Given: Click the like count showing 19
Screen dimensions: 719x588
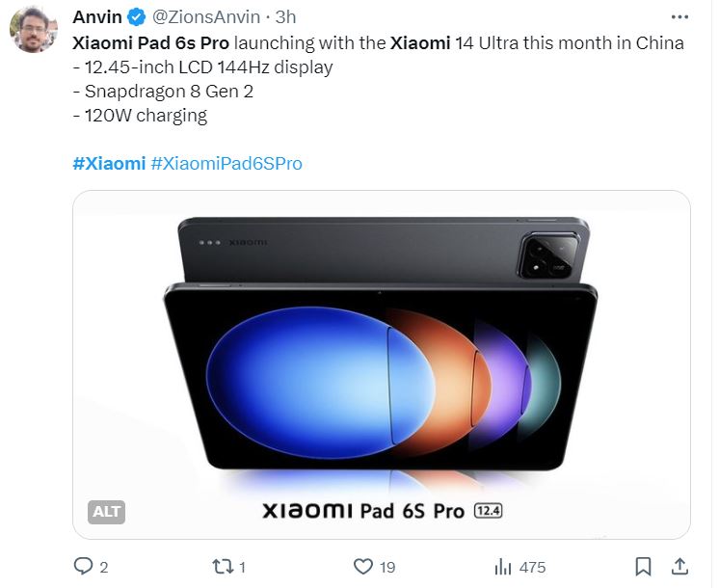Looking at the screenshot, I should pos(387,567).
